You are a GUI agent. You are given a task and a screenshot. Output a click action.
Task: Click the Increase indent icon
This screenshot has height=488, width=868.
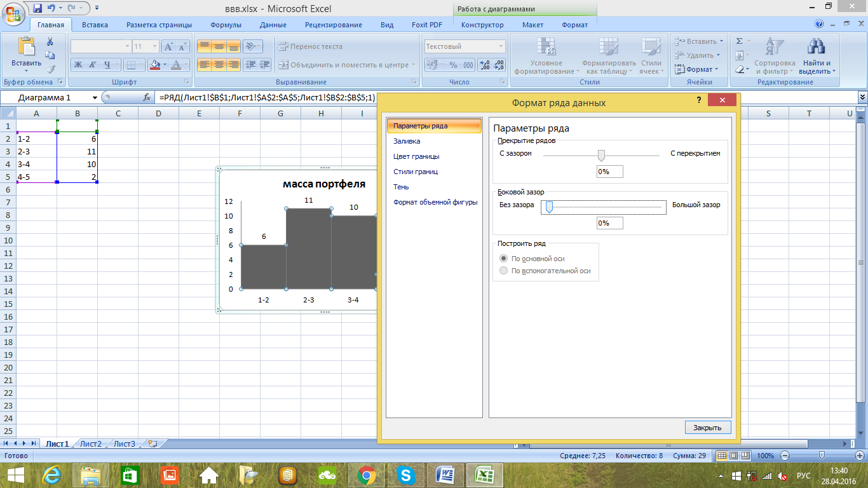264,65
